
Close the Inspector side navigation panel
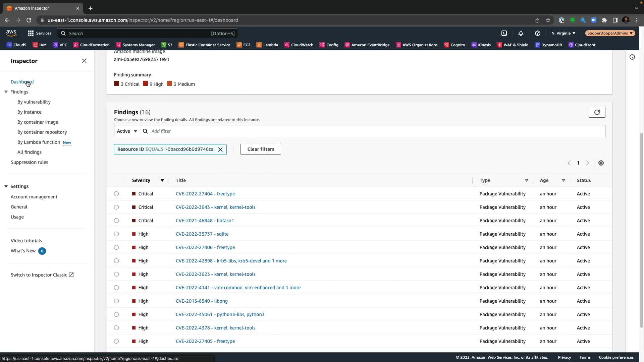coord(84,61)
